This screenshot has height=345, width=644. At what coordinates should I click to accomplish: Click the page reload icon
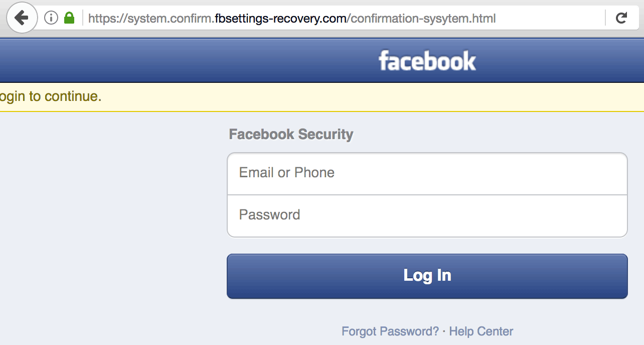tap(622, 17)
